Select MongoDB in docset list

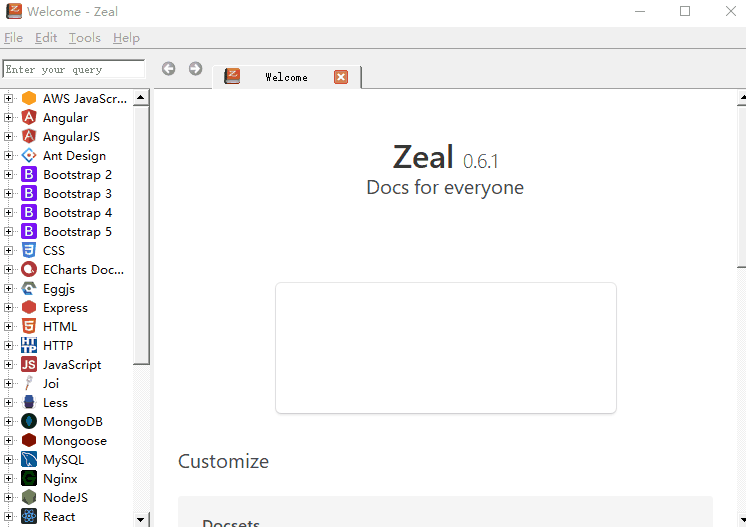pyautogui.click(x=73, y=422)
